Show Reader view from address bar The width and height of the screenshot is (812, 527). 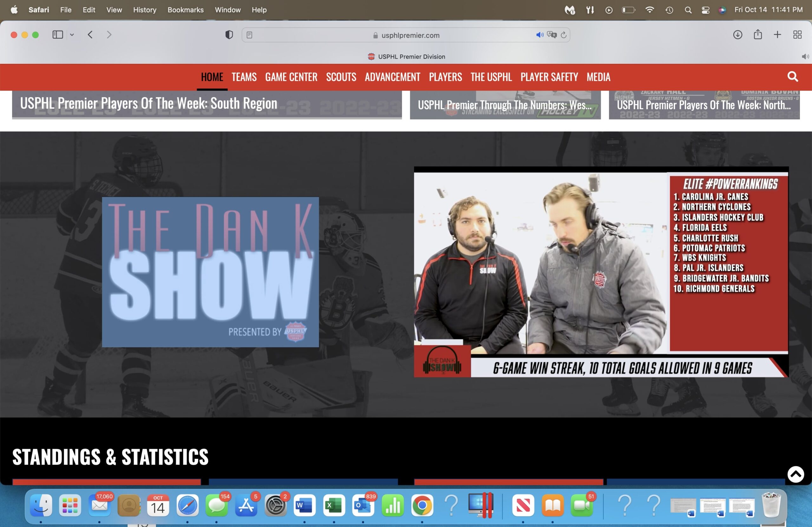tap(249, 35)
